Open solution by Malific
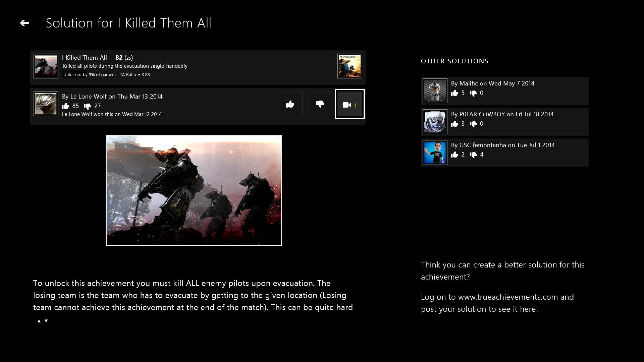Viewport: 644px width, 362px height. pyautogui.click(x=504, y=91)
